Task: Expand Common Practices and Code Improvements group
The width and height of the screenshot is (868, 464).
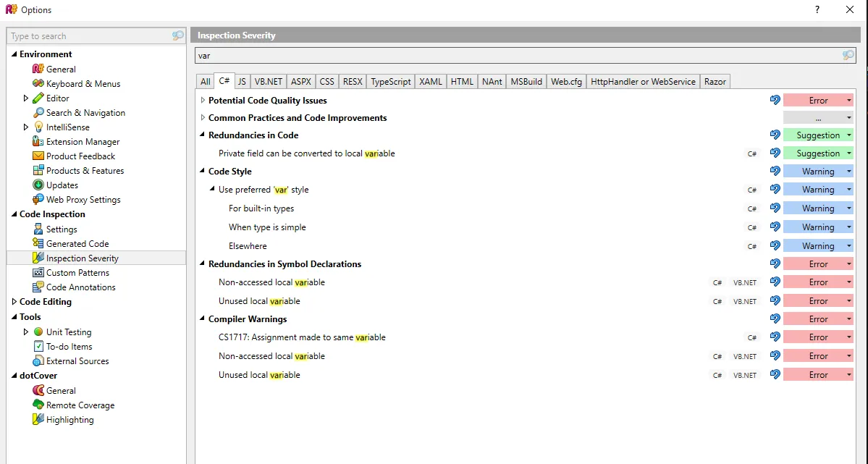Action: pos(203,117)
